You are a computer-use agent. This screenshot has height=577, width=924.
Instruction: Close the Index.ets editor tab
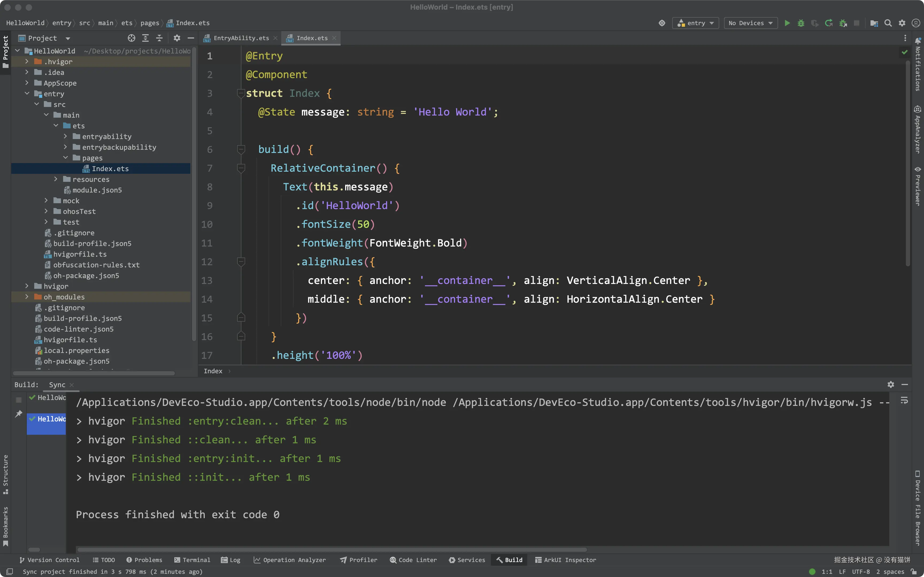[334, 38]
